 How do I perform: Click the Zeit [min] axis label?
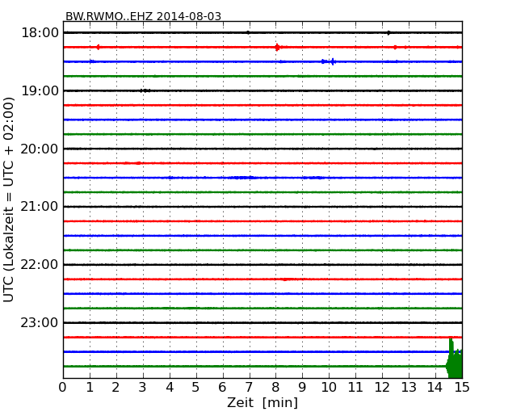point(262,402)
